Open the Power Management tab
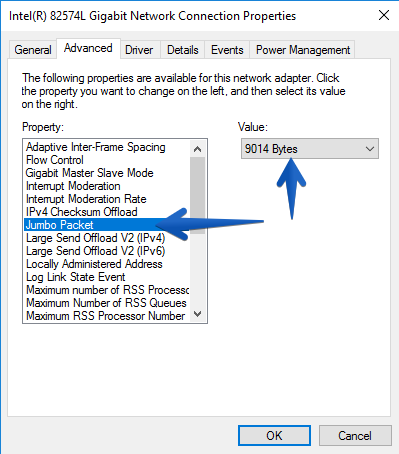The height and width of the screenshot is (454, 399). pos(303,50)
